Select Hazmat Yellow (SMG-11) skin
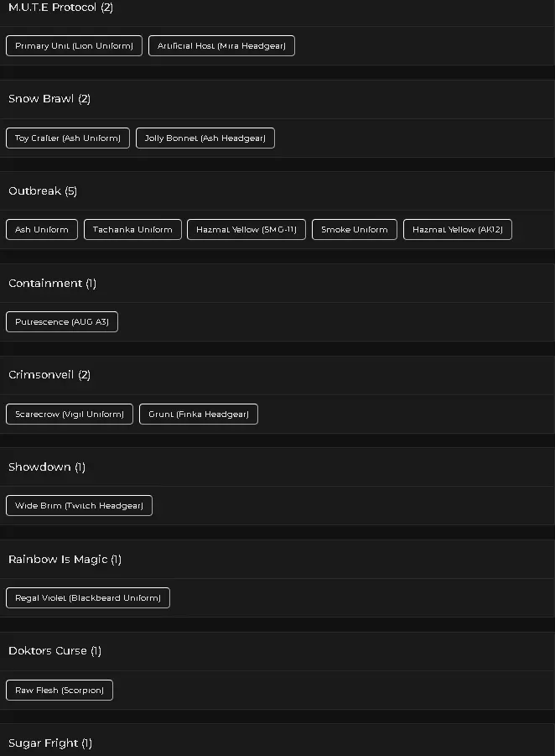This screenshot has width=555, height=756. click(x=246, y=230)
